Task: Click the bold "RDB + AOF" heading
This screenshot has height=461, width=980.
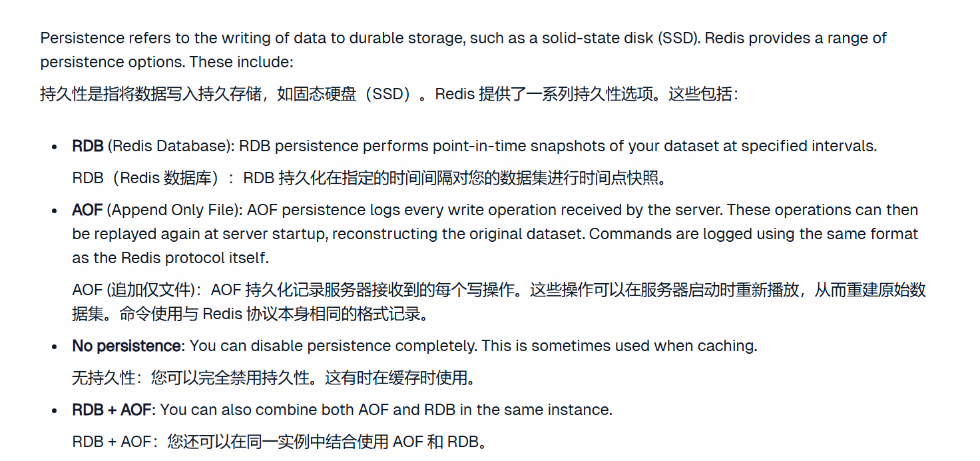Action: [x=112, y=410]
